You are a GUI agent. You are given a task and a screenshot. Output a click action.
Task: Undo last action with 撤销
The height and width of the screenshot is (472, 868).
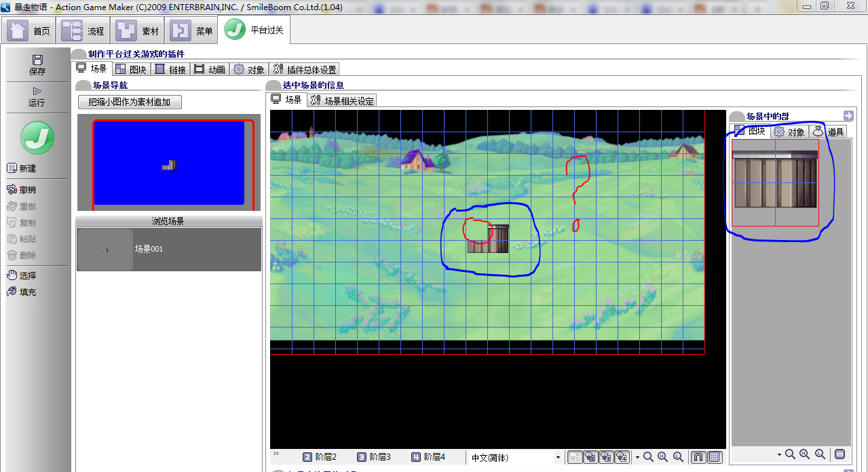coord(22,190)
